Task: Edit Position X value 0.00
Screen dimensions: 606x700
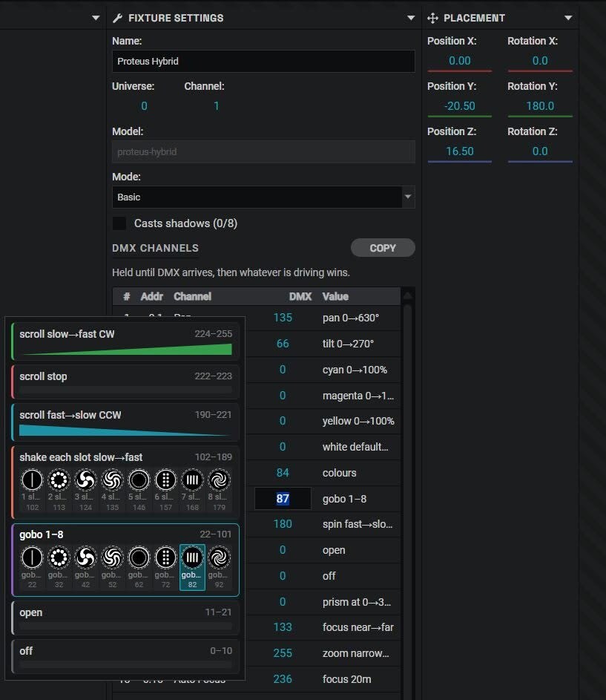Action: pyautogui.click(x=460, y=61)
